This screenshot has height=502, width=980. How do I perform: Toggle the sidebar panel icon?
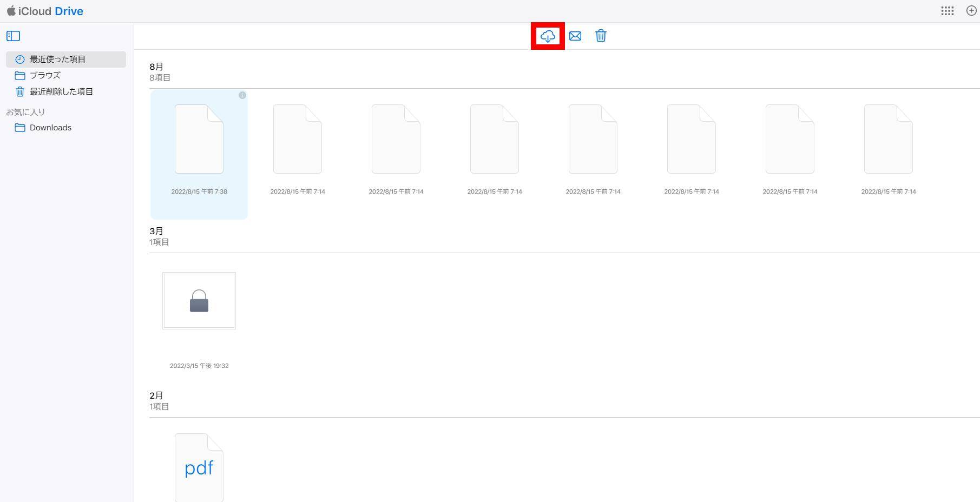point(13,36)
